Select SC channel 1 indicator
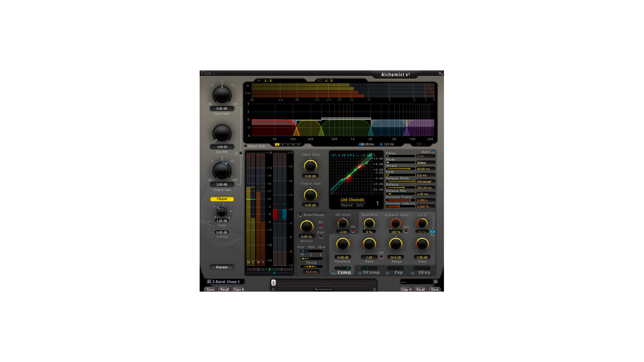 (x=326, y=80)
